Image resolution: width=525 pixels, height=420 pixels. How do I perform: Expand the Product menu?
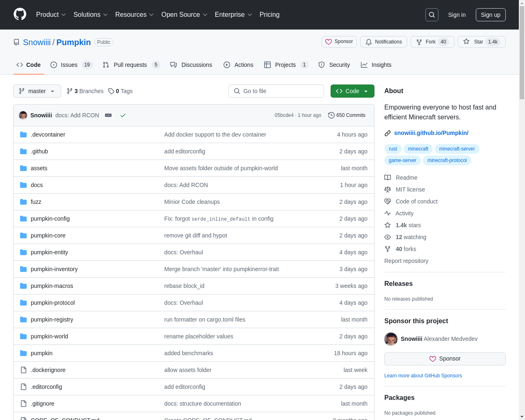pyautogui.click(x=51, y=15)
